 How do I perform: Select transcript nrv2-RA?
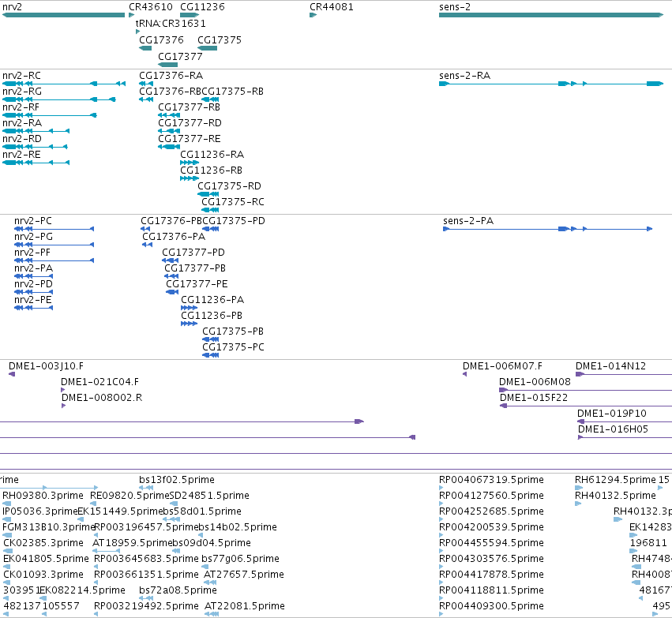tap(22, 123)
